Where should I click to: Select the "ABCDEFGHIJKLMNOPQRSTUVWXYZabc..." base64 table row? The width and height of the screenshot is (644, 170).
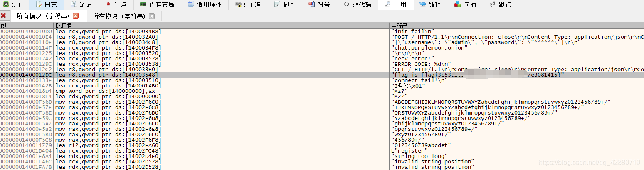click(322, 102)
